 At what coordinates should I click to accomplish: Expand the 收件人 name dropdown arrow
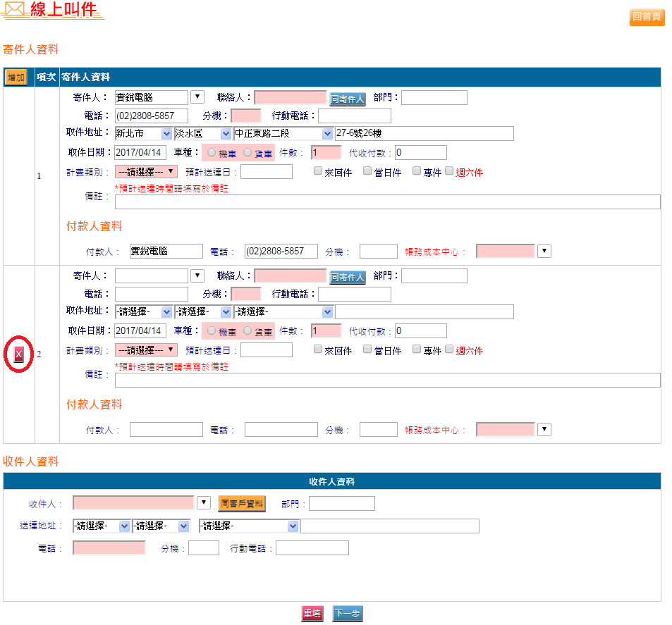(x=204, y=503)
